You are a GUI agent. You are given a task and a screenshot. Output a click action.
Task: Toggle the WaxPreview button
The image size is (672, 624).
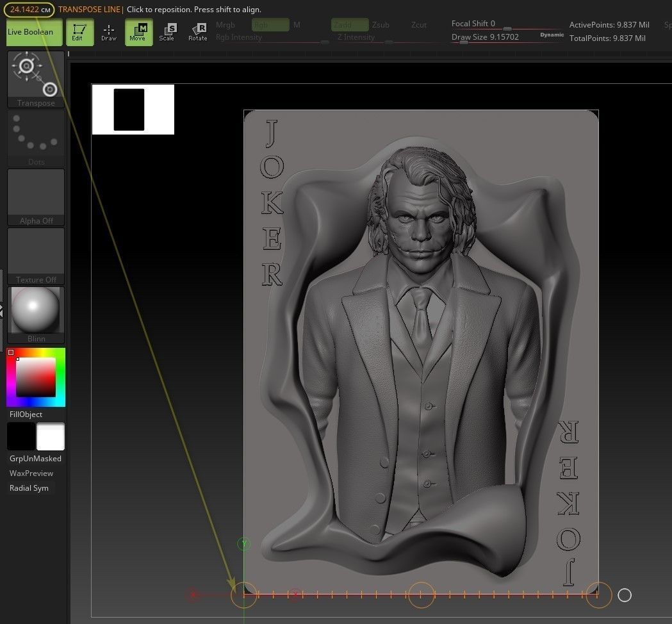[x=31, y=473]
